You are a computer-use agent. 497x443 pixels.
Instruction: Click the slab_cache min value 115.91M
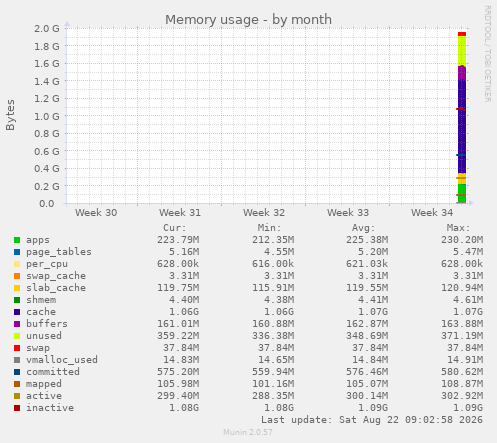pos(273,288)
